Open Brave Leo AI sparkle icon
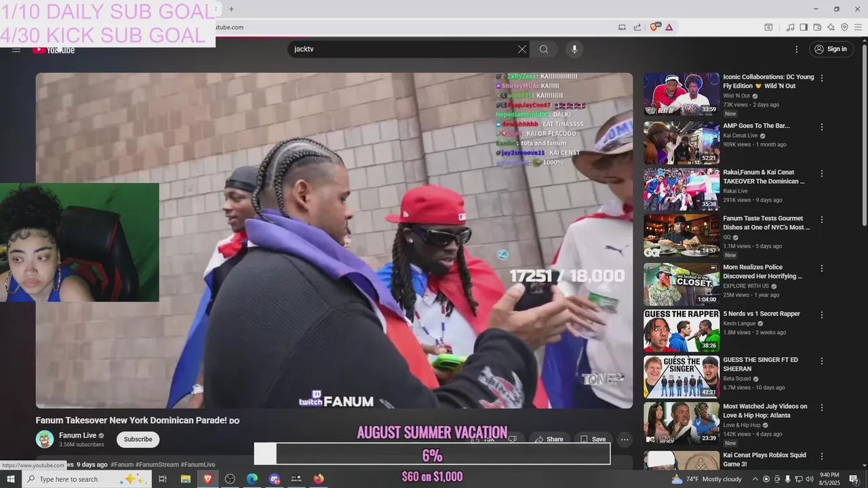The image size is (868, 488). pyautogui.click(x=831, y=27)
